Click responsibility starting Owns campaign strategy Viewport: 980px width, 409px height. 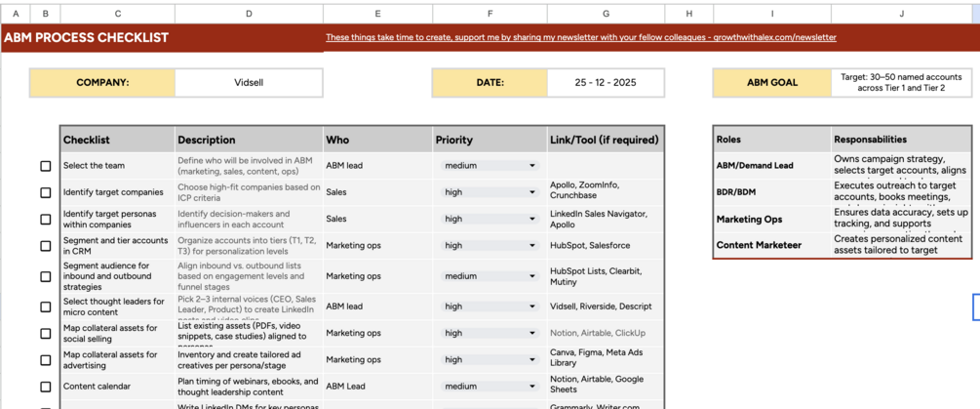[x=901, y=166]
